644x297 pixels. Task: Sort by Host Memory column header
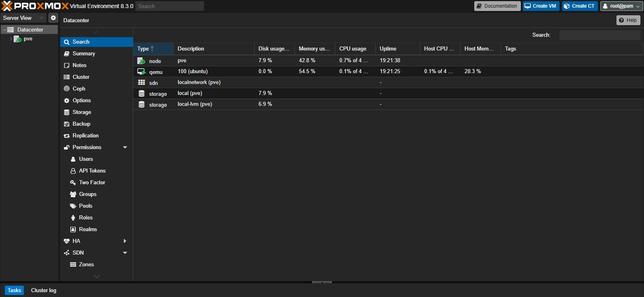point(480,48)
